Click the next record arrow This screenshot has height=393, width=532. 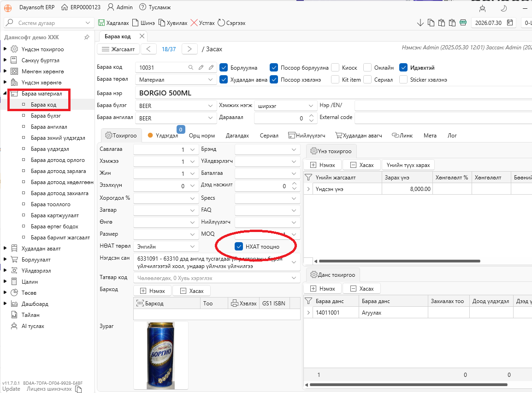(189, 49)
